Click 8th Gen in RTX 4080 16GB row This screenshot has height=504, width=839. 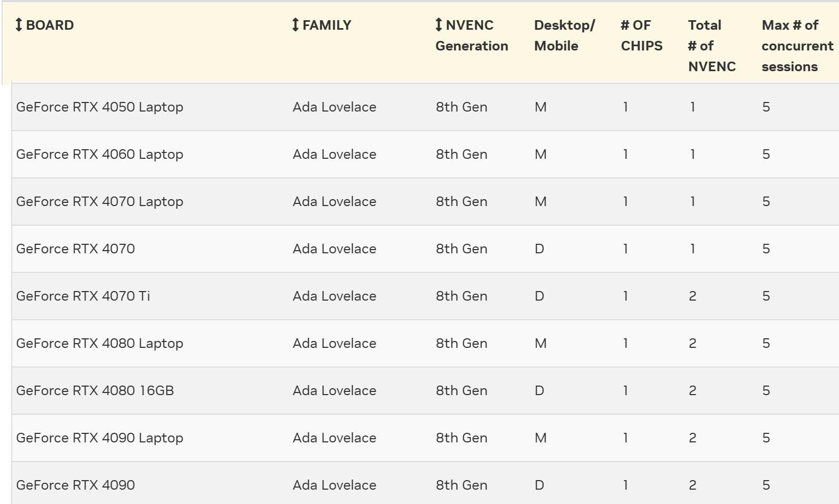click(461, 390)
